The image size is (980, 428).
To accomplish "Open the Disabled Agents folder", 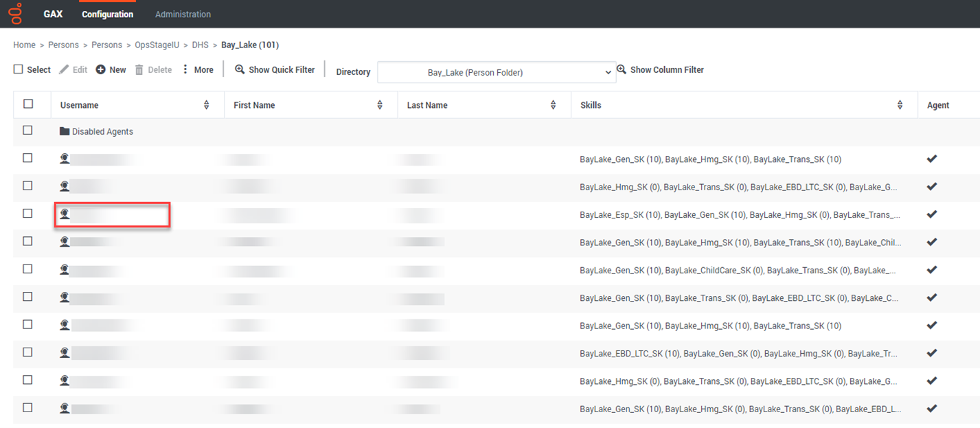I will (x=102, y=132).
